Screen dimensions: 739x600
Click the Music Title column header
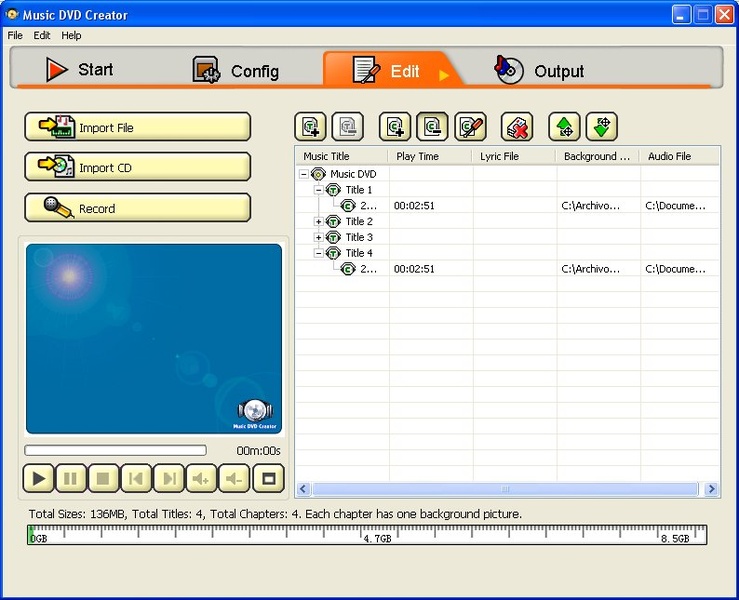tap(341, 156)
